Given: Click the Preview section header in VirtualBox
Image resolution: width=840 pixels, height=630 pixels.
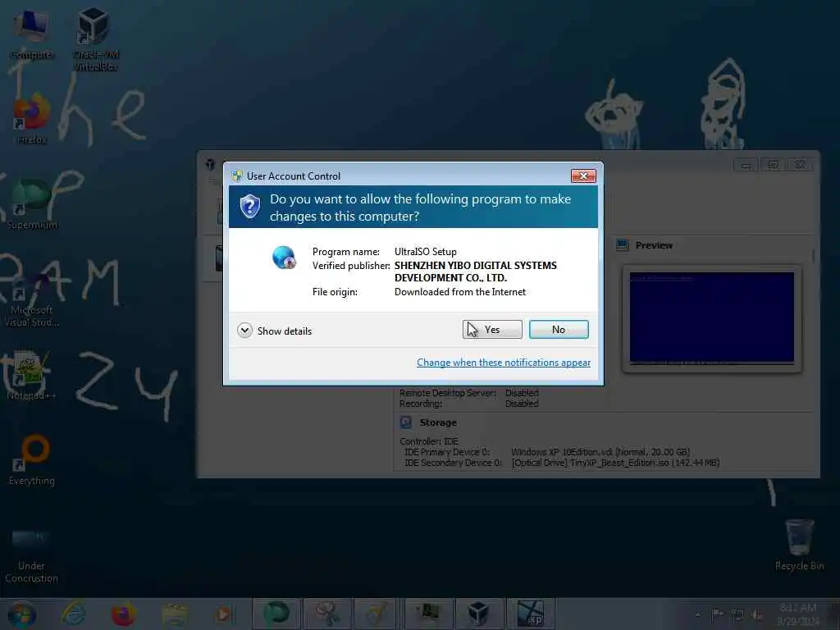Looking at the screenshot, I should click(654, 245).
